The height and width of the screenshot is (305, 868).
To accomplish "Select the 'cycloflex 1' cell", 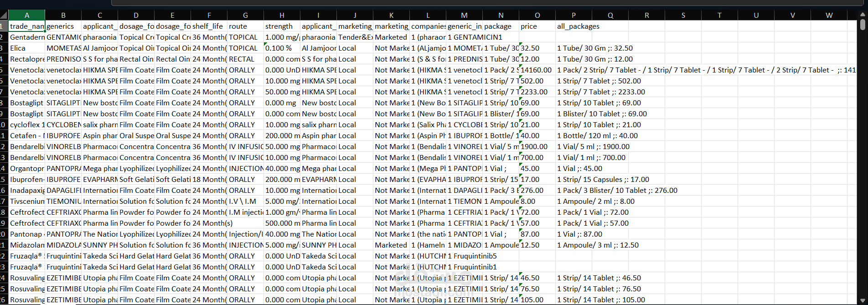I will (x=27, y=124).
